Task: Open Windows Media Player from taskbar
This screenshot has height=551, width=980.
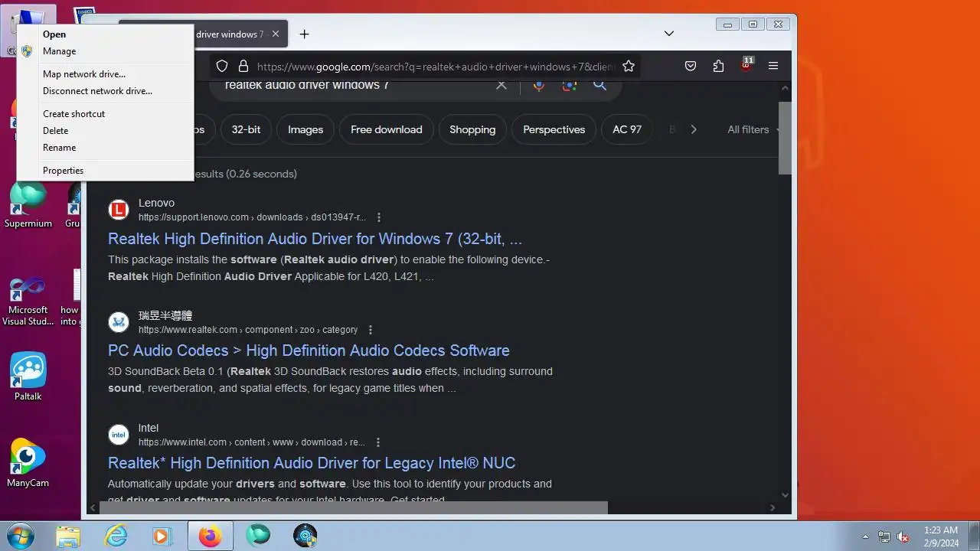Action: tap(162, 536)
